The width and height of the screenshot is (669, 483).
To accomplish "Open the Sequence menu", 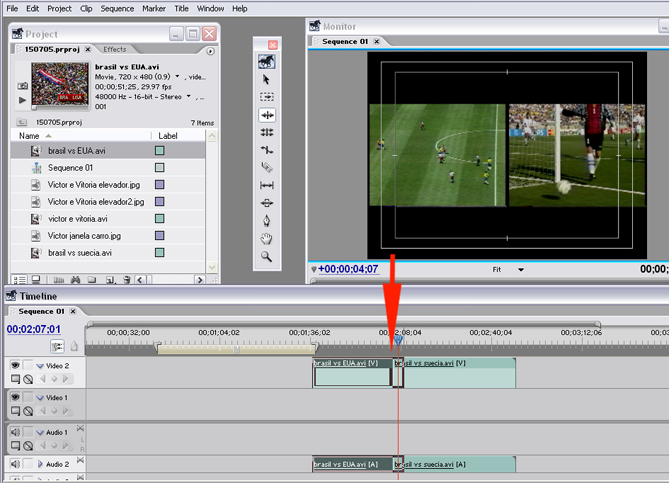I will 117,8.
